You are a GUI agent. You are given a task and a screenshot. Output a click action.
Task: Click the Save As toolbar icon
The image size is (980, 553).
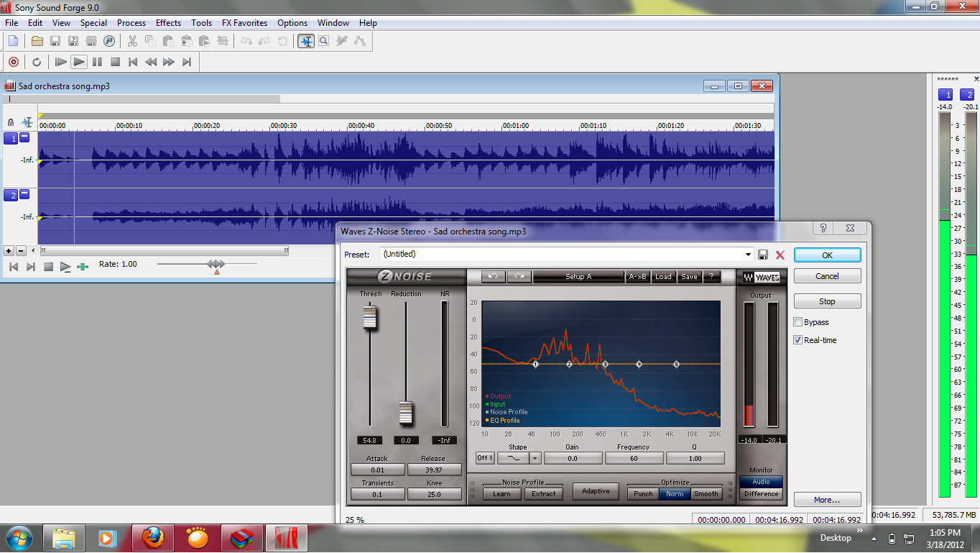click(x=73, y=41)
